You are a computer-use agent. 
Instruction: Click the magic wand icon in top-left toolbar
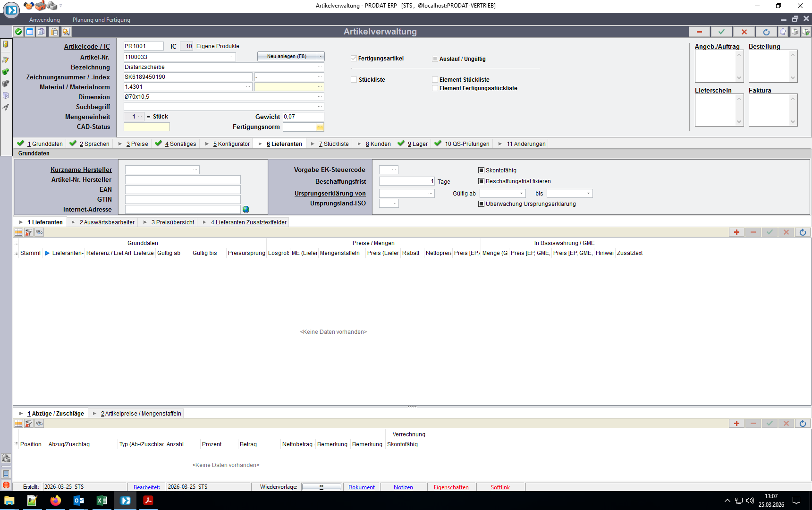[x=66, y=32]
